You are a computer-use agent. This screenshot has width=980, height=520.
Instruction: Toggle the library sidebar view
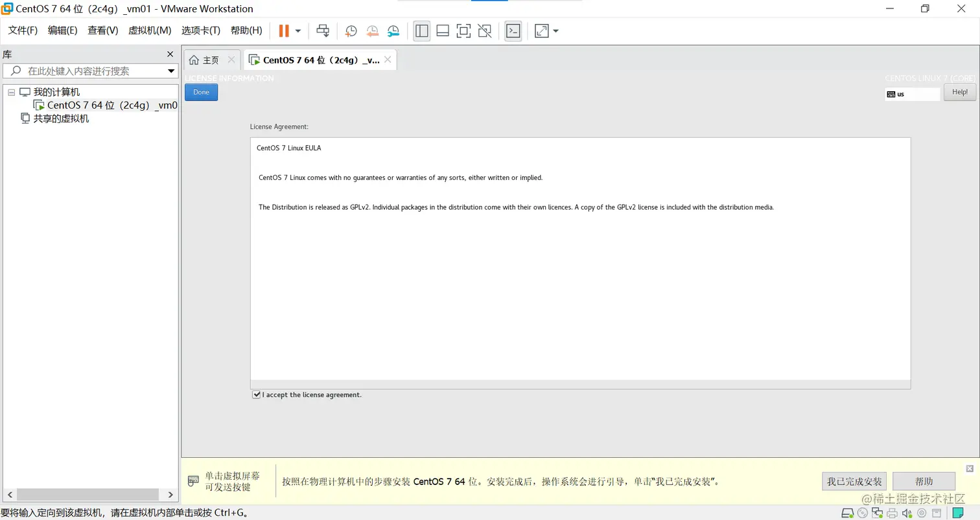pyautogui.click(x=422, y=30)
